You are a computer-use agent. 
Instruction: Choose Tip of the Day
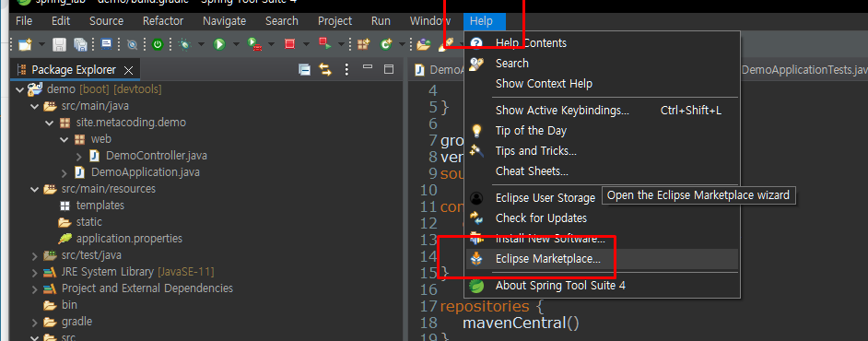click(603, 131)
